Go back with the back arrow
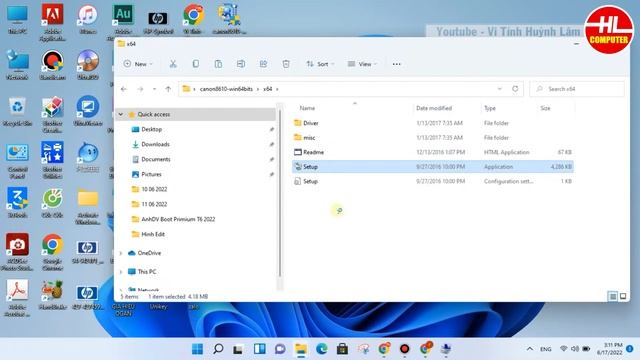640x360 pixels. point(124,89)
